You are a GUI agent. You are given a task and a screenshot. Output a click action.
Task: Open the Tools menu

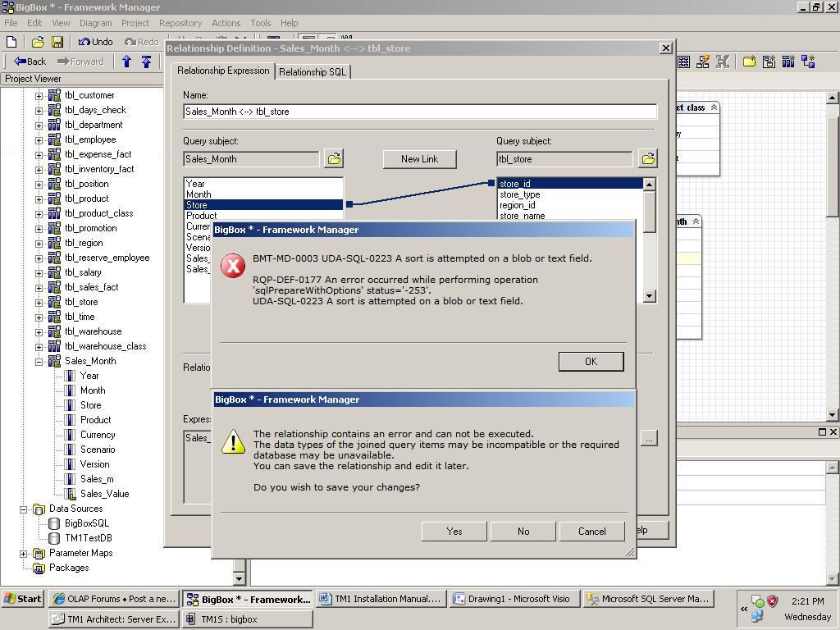tap(260, 23)
